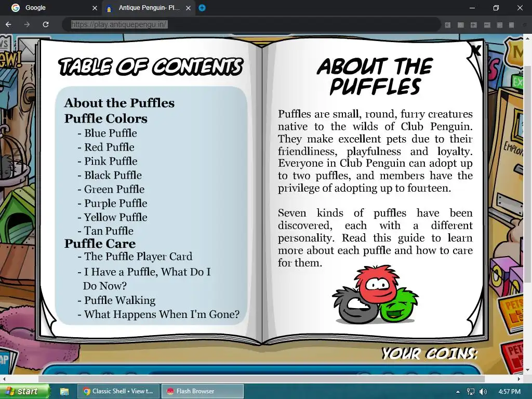Image resolution: width=532 pixels, height=399 pixels.
Task: Go to the Tan Puffle page
Action: 105,231
